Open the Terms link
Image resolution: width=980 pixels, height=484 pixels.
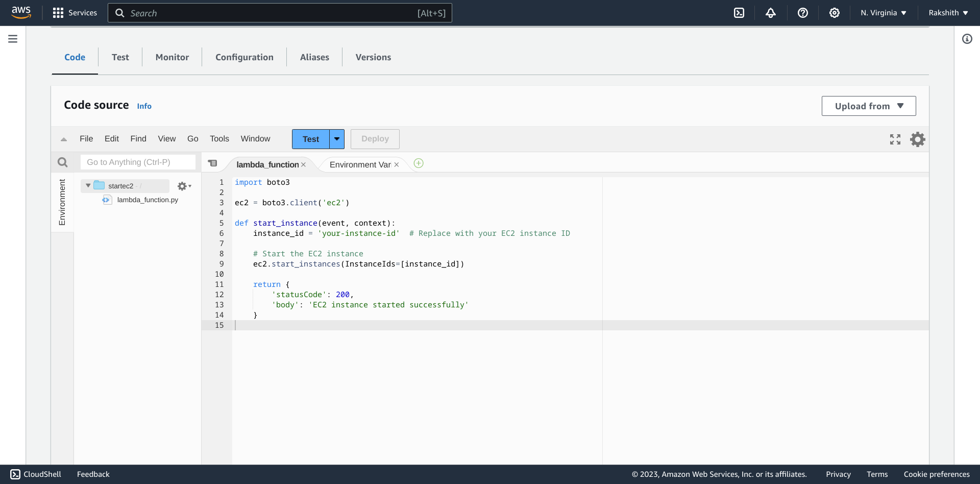(x=877, y=474)
